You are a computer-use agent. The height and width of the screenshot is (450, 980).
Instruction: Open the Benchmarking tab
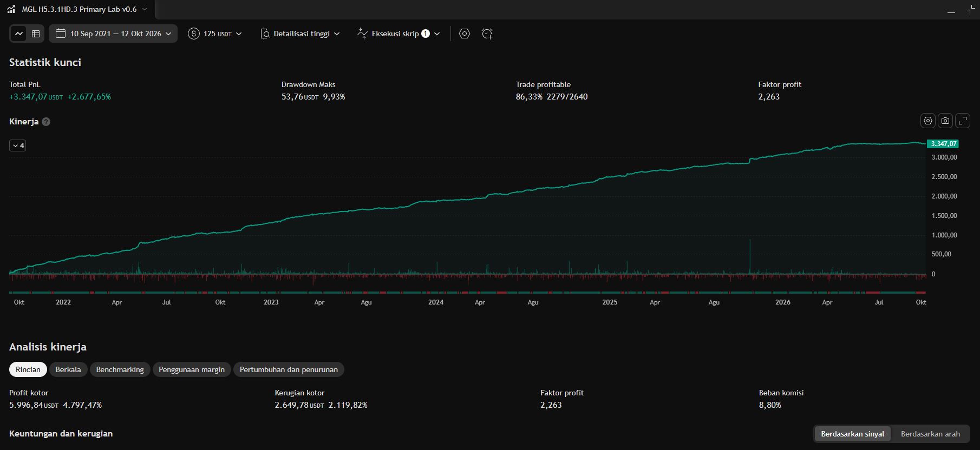click(x=120, y=369)
